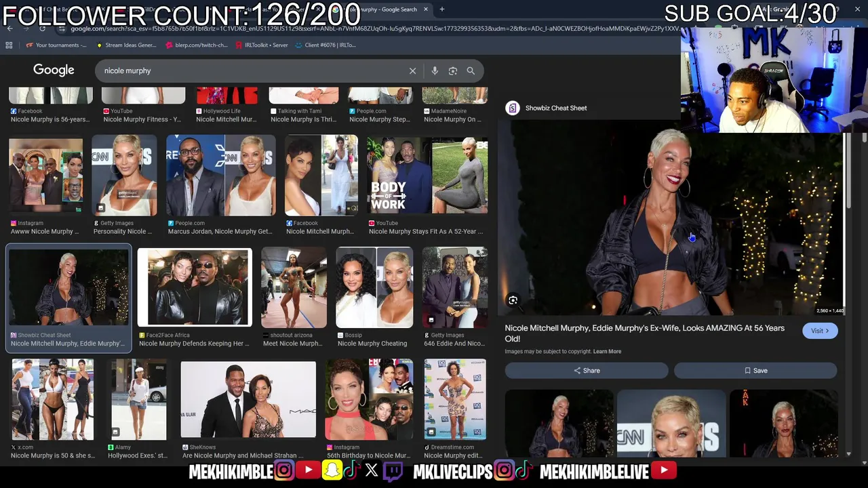
Task: Open 'Body of Work' YouTube thumbnail
Action: pos(427,176)
